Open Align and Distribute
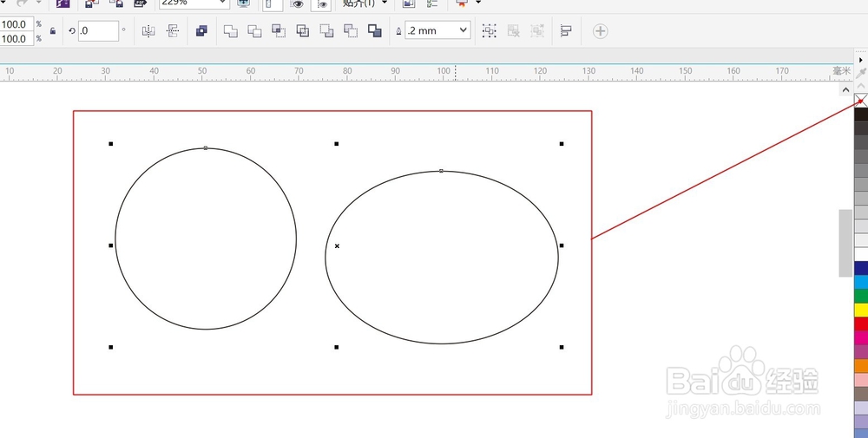The width and height of the screenshot is (868, 438). click(x=566, y=31)
